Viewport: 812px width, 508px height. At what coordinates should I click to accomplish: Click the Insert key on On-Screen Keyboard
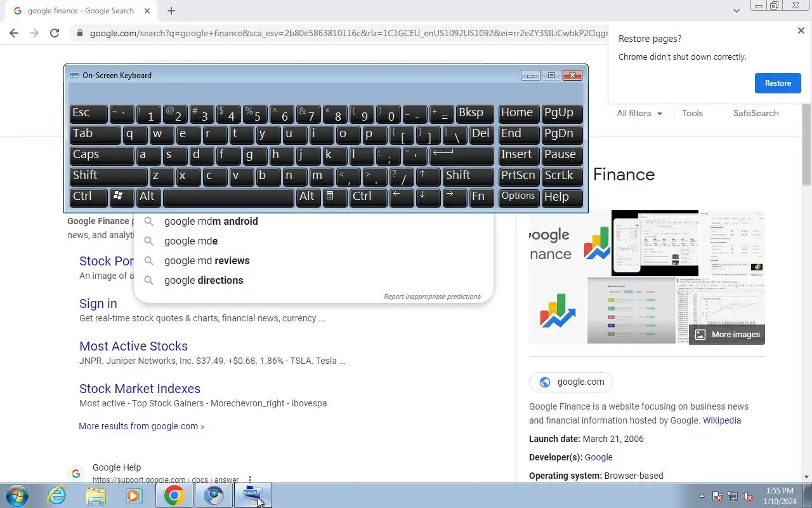pyautogui.click(x=519, y=156)
